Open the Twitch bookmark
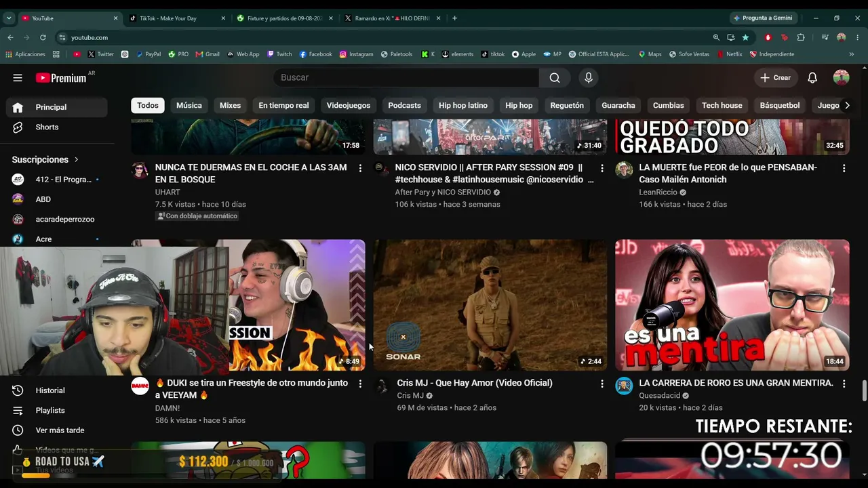The width and height of the screenshot is (868, 488). click(279, 54)
